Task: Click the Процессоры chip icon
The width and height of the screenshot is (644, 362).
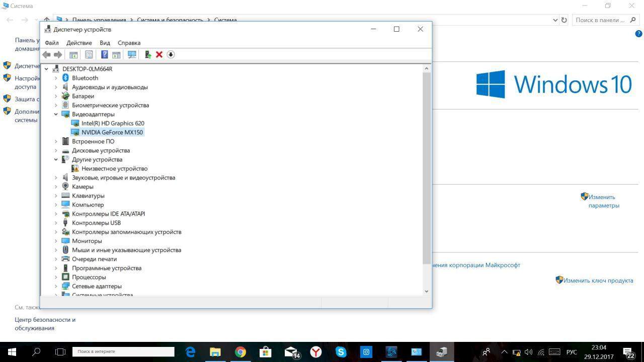Action: [65, 277]
